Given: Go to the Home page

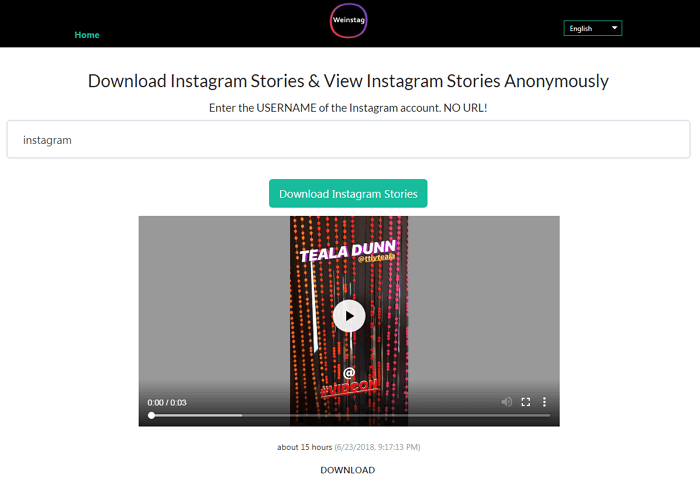Looking at the screenshot, I should [87, 35].
